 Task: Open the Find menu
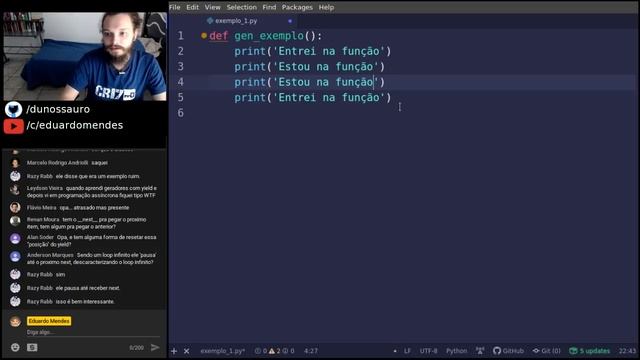click(269, 7)
